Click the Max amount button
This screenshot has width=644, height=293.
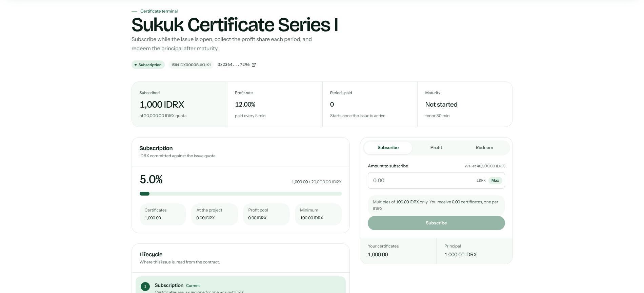click(495, 180)
